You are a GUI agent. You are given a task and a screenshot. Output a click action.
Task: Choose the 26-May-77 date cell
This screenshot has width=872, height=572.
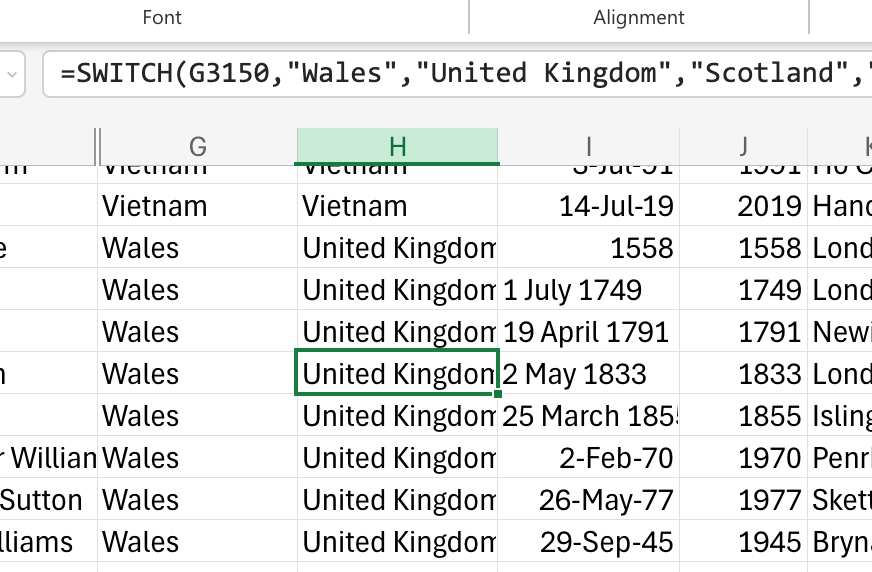(589, 500)
